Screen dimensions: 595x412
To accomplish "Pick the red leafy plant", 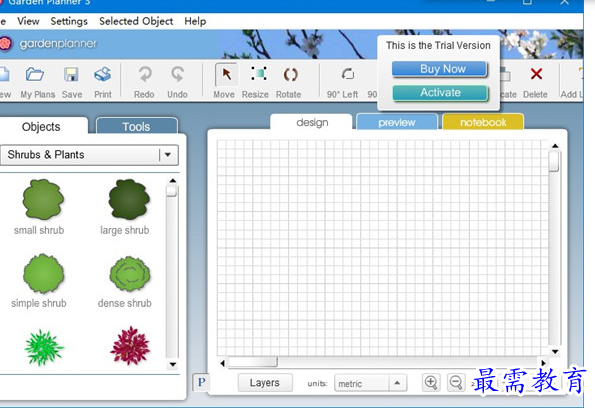I will (130, 346).
